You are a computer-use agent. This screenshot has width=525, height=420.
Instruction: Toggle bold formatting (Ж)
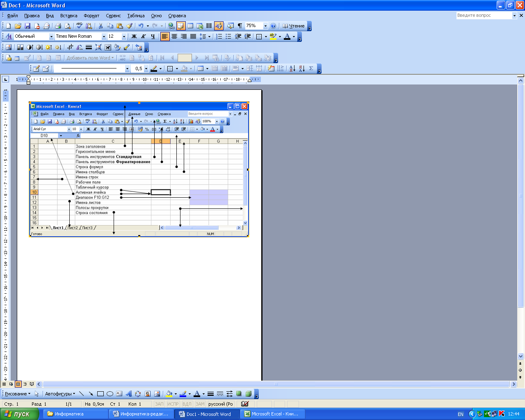134,37
